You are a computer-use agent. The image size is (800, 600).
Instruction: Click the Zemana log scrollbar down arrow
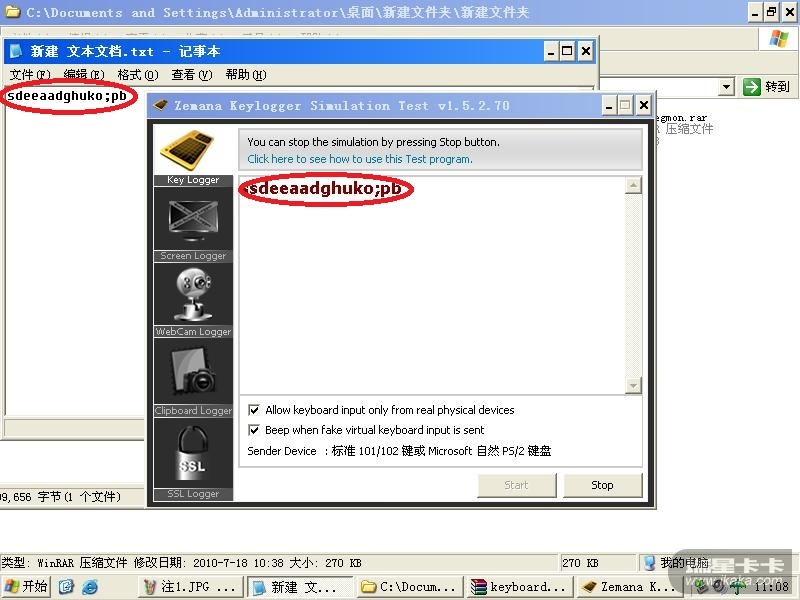coord(633,386)
